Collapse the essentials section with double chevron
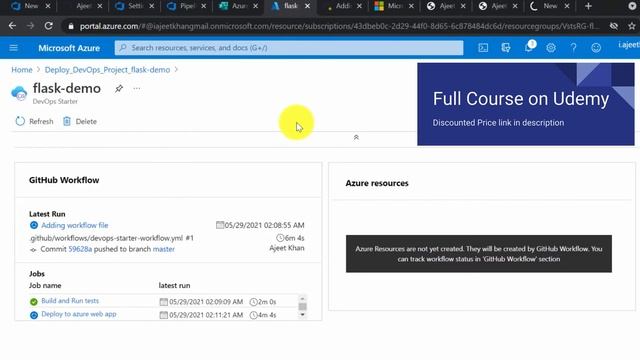 point(356,138)
